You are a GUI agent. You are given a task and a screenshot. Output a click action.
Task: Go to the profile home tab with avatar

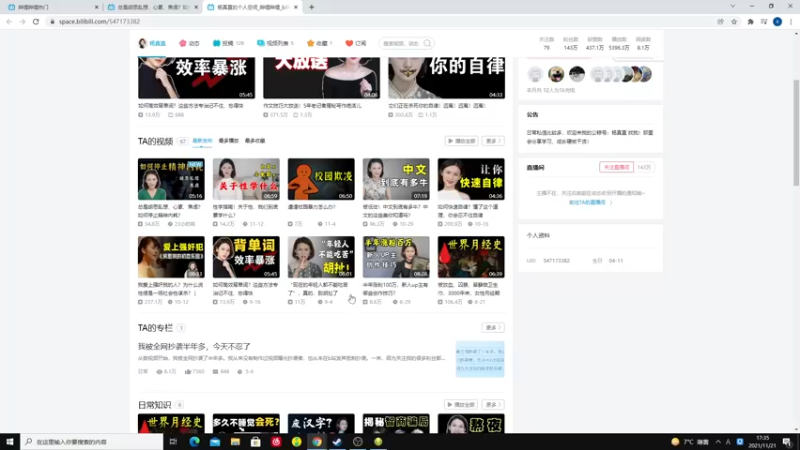[x=152, y=43]
